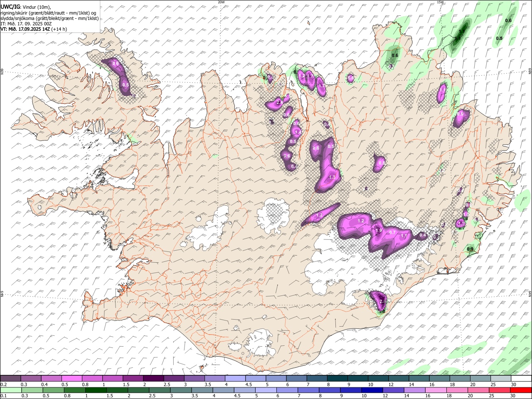Click the "1.4" snowfall value on the map

tap(297, 132)
